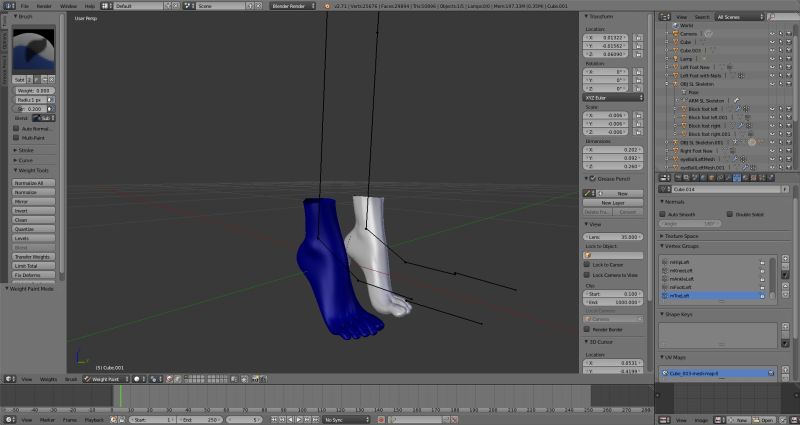Open the Window menu
Screen dimensions: 800x425
[x=68, y=6]
